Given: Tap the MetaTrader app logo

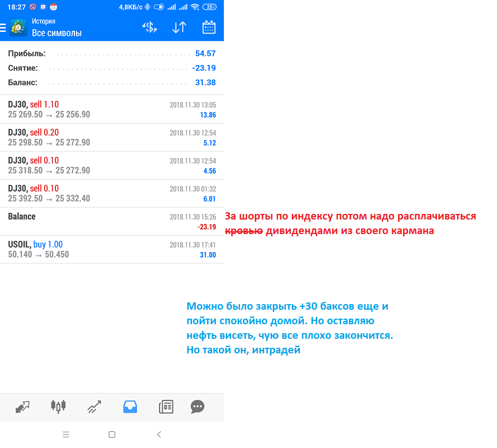Looking at the screenshot, I should pyautogui.click(x=18, y=27).
